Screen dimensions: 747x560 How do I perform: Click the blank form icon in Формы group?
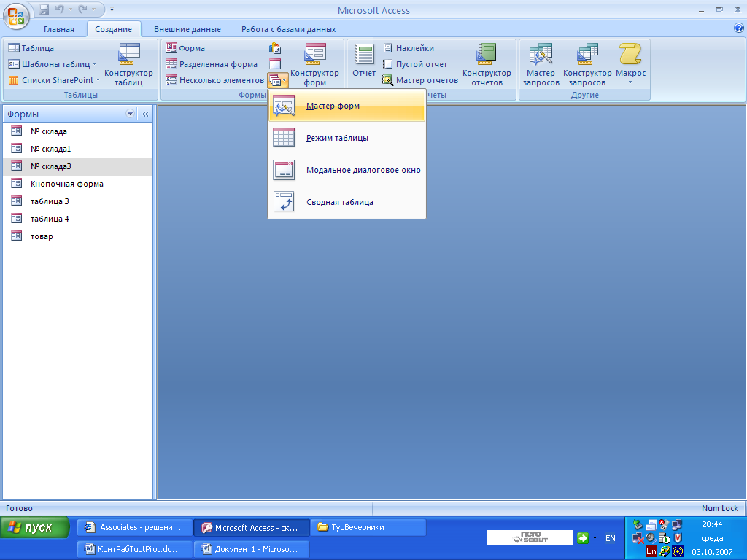click(275, 64)
